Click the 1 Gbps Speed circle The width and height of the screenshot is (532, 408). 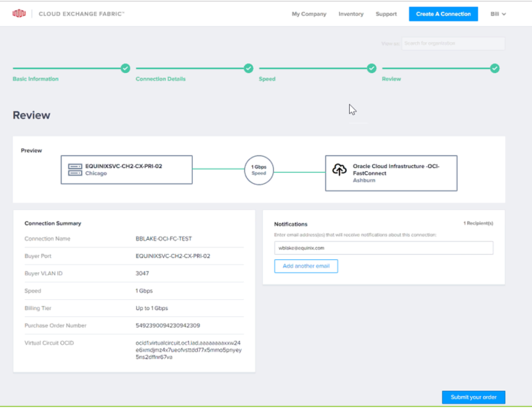coord(259,170)
